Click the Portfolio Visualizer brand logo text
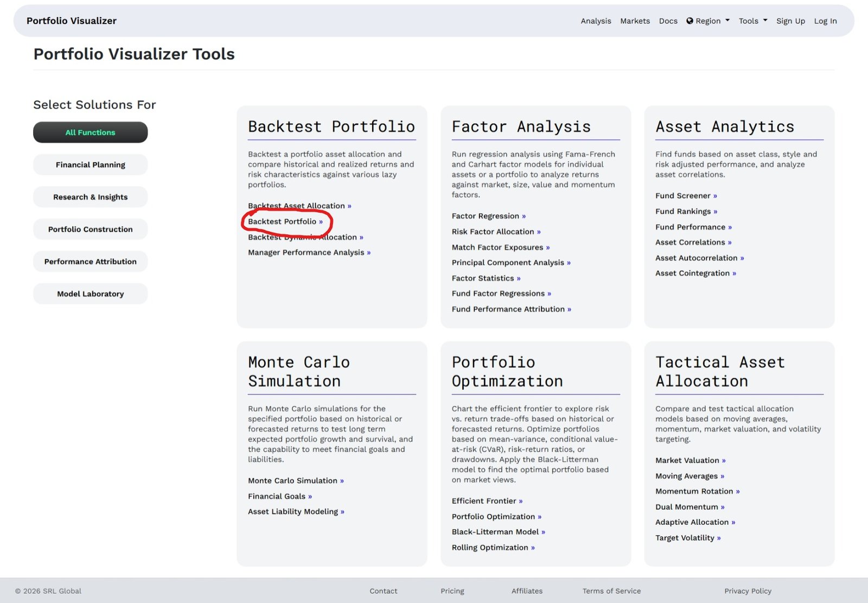This screenshot has width=868, height=603. tap(72, 21)
